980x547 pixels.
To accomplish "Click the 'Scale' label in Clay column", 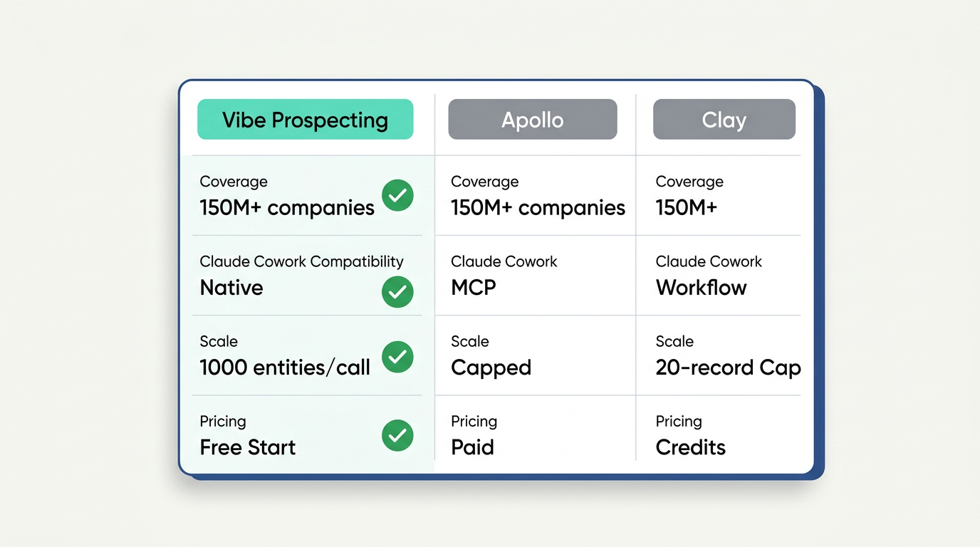I will [x=674, y=341].
